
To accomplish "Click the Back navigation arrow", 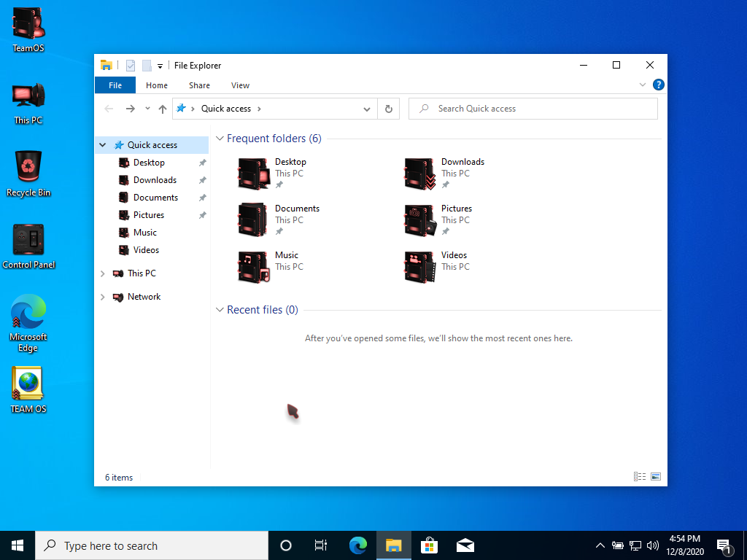I will coord(109,109).
